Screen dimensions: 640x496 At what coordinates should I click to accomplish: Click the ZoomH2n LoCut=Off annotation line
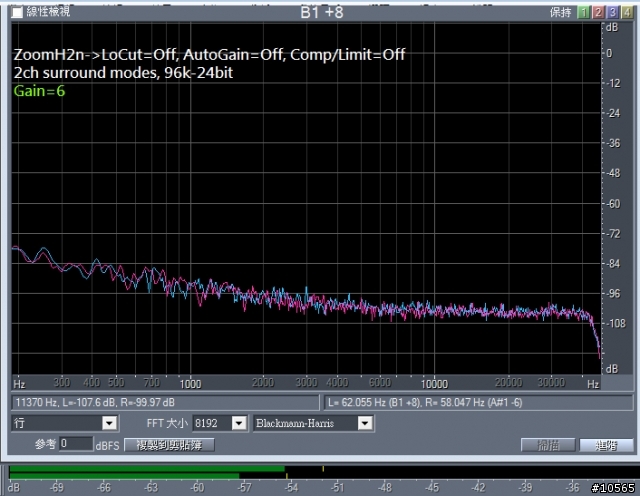click(209, 54)
